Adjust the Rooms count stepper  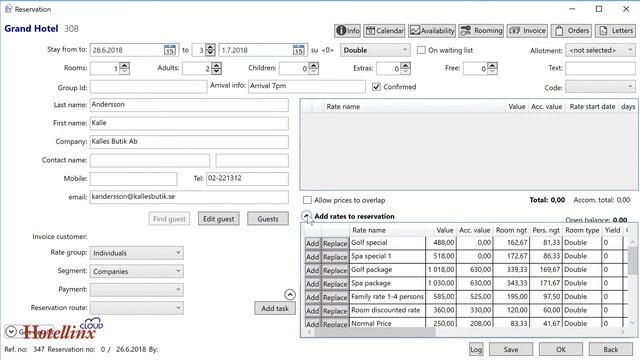click(x=124, y=68)
